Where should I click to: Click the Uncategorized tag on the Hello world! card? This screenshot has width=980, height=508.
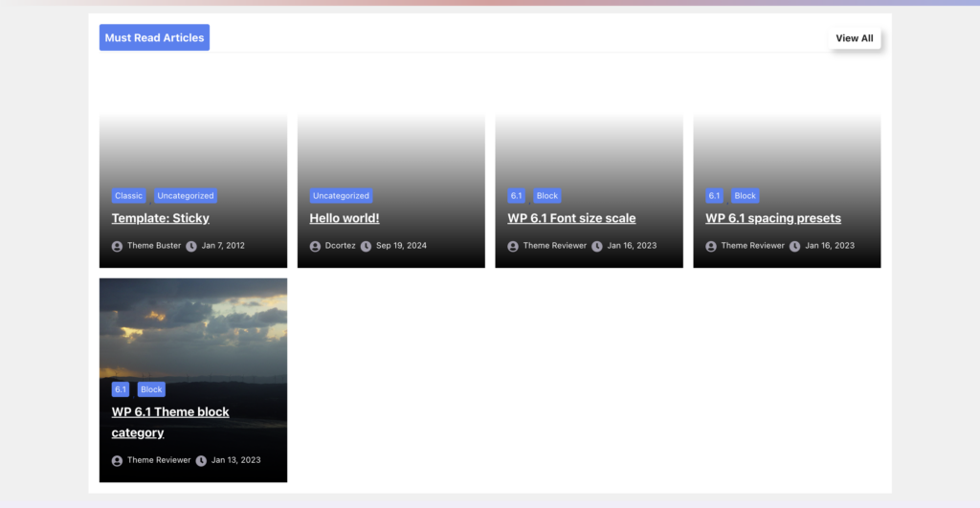[x=341, y=196]
